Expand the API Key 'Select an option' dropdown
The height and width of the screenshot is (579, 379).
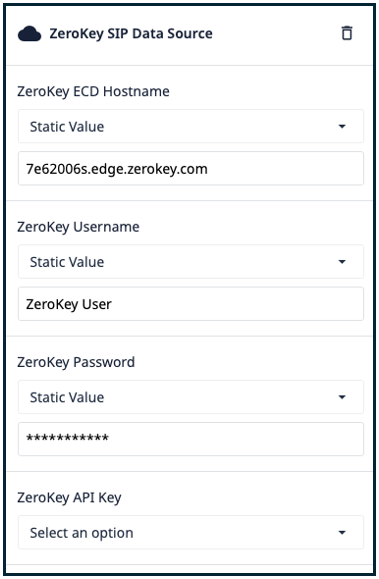point(191,532)
